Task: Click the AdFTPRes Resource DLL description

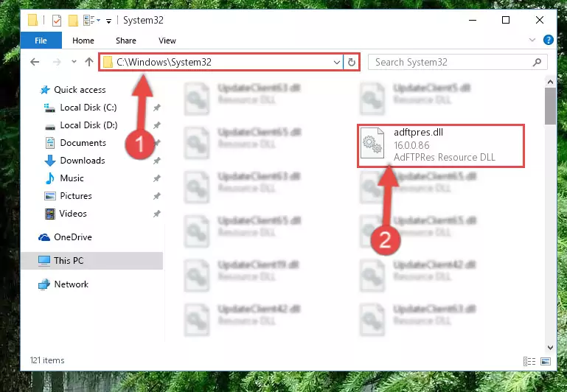Action: (445, 157)
